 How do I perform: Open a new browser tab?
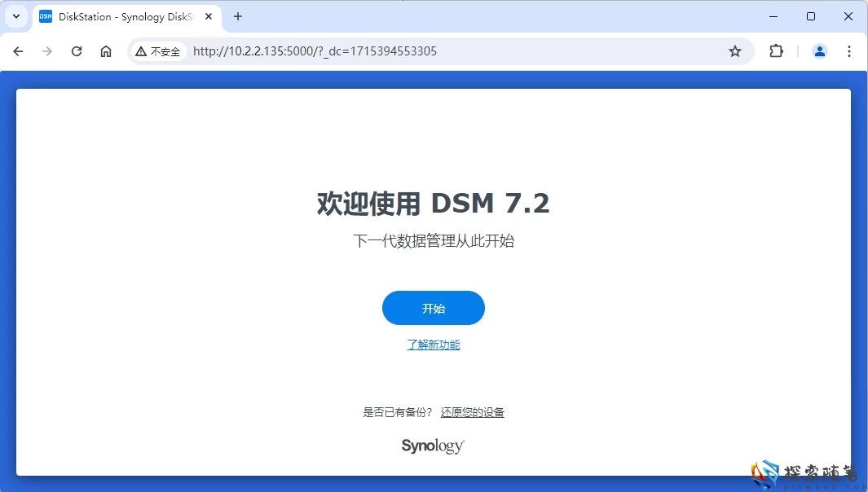[236, 16]
